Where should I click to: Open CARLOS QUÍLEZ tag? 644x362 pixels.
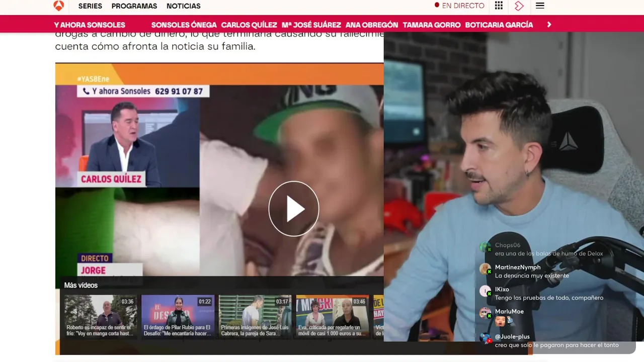tap(249, 25)
